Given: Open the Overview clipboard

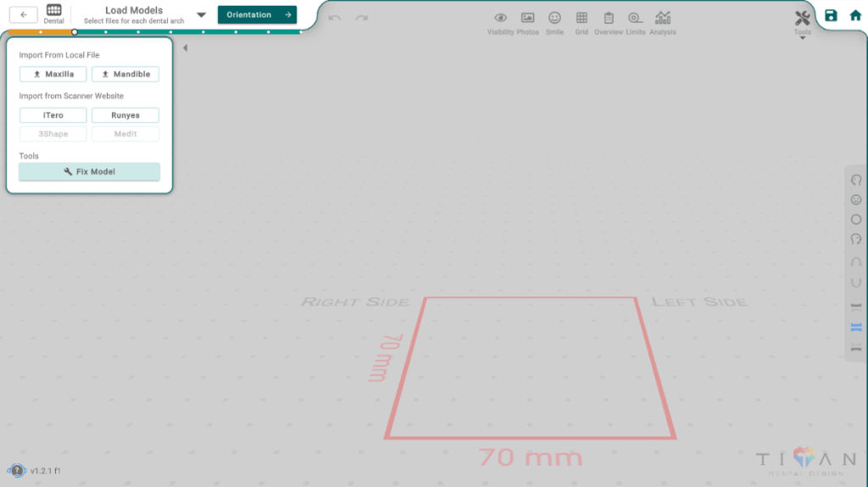Looking at the screenshot, I should pos(609,23).
